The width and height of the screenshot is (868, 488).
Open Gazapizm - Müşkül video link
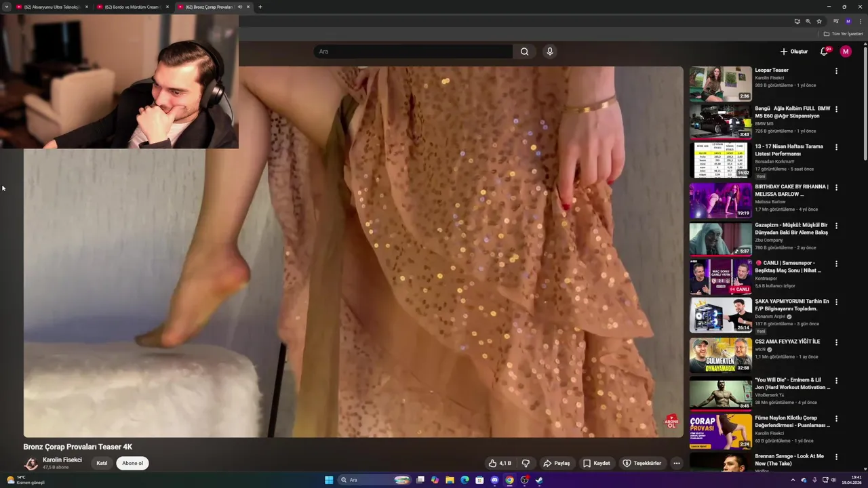coord(791,228)
